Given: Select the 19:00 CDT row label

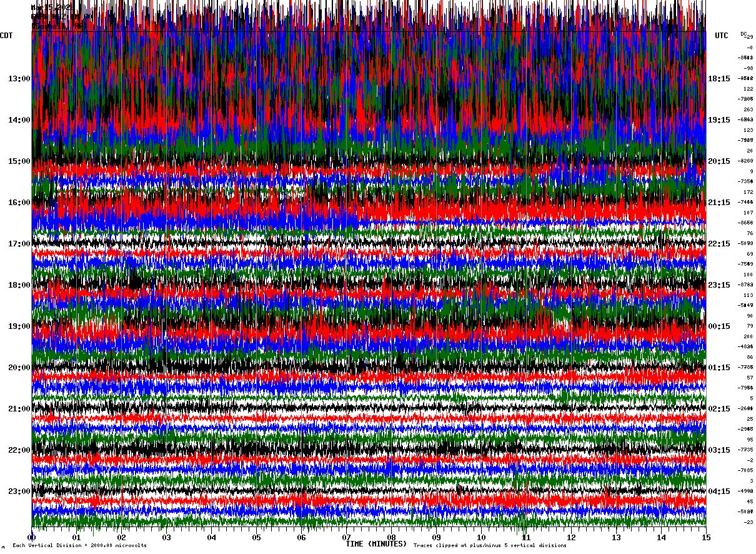Looking at the screenshot, I should [x=19, y=326].
